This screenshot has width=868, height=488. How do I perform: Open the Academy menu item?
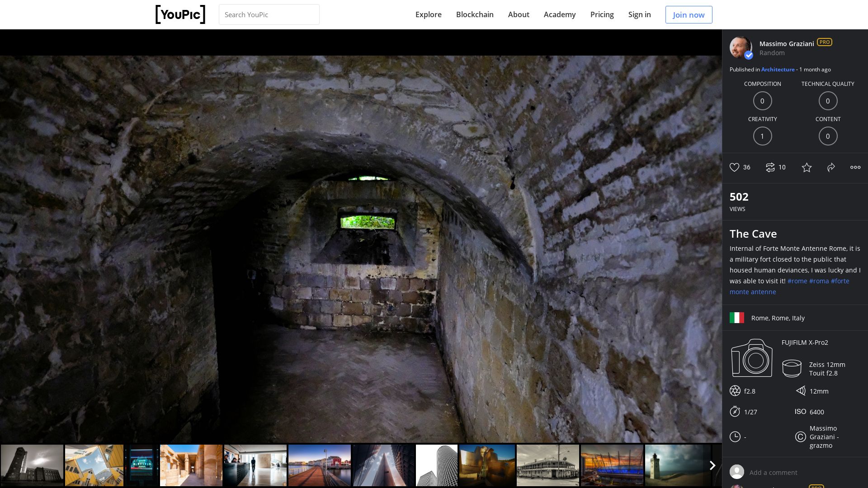pos(559,14)
